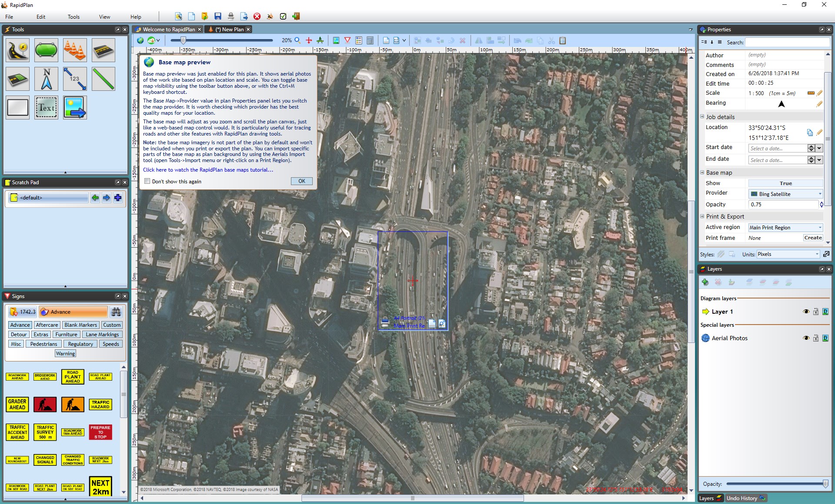
Task: Click the base maps tutorial hyperlink
Action: [x=207, y=170]
